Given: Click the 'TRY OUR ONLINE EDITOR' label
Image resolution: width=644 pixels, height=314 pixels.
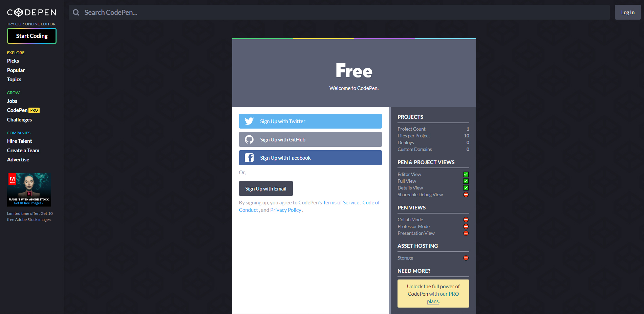Looking at the screenshot, I should click(x=31, y=24).
